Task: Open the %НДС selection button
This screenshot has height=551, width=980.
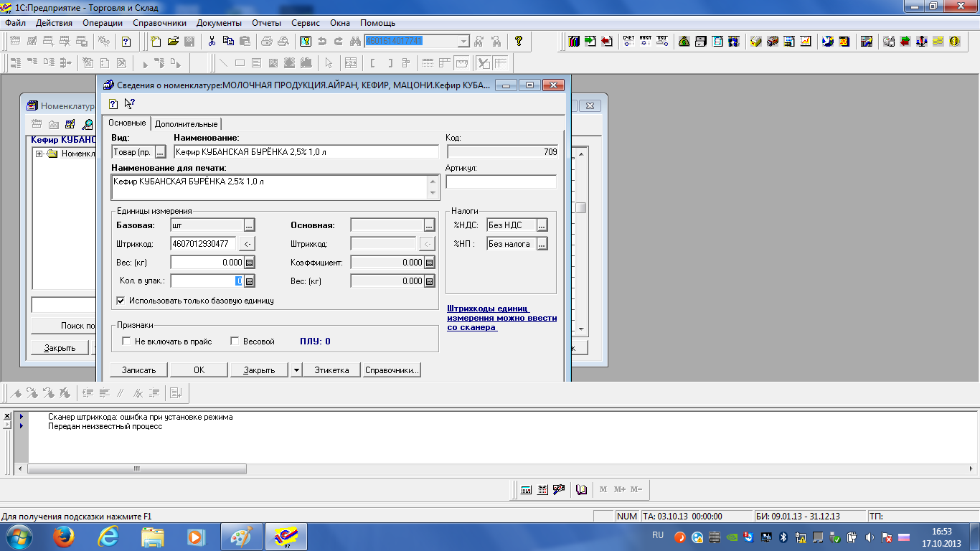Action: [542, 225]
